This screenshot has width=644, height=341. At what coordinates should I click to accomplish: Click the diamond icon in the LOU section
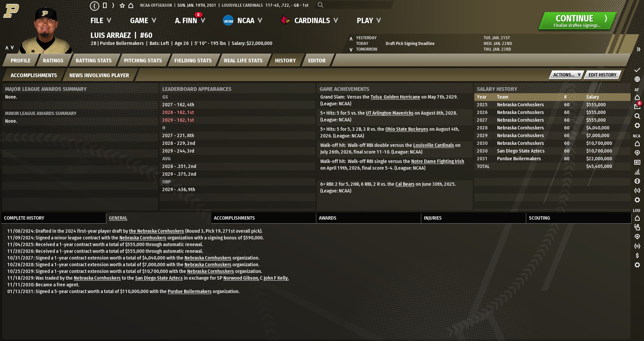[637, 237]
